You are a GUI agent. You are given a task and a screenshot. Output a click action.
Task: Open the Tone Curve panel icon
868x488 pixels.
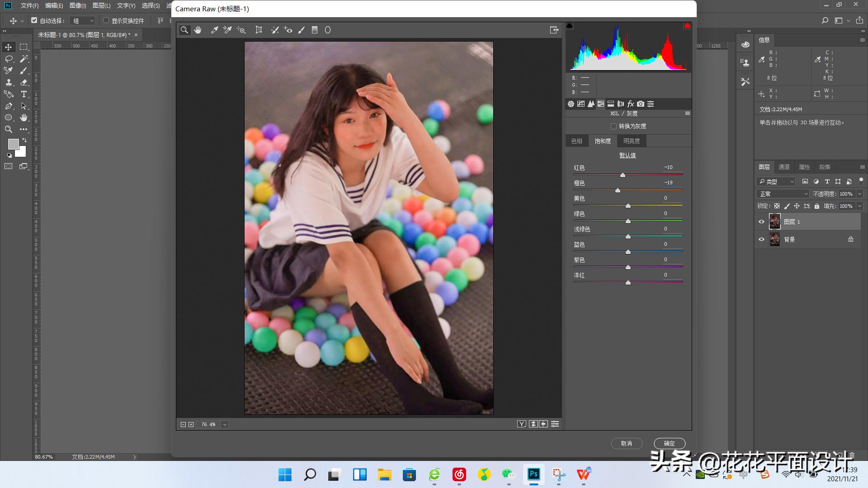click(x=581, y=104)
